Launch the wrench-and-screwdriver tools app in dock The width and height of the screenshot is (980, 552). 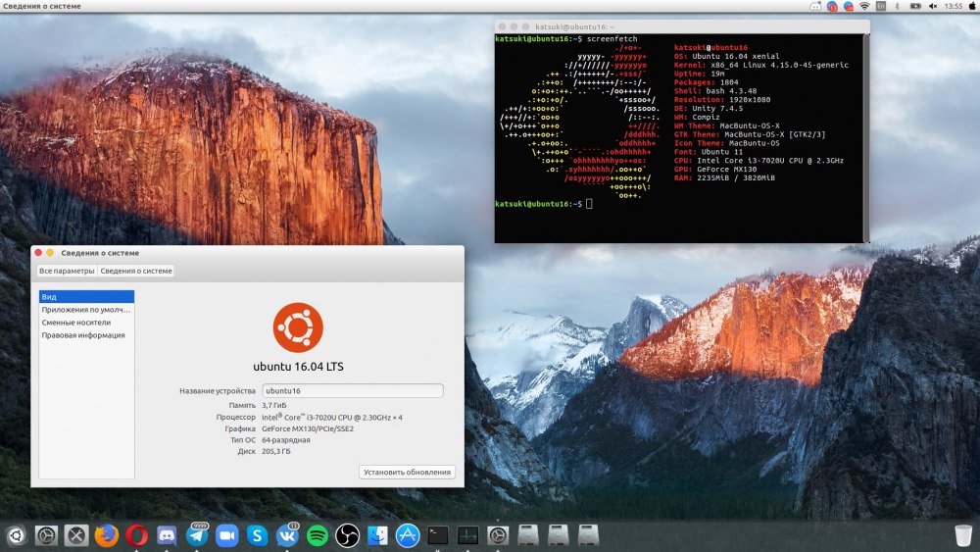[x=76, y=535]
